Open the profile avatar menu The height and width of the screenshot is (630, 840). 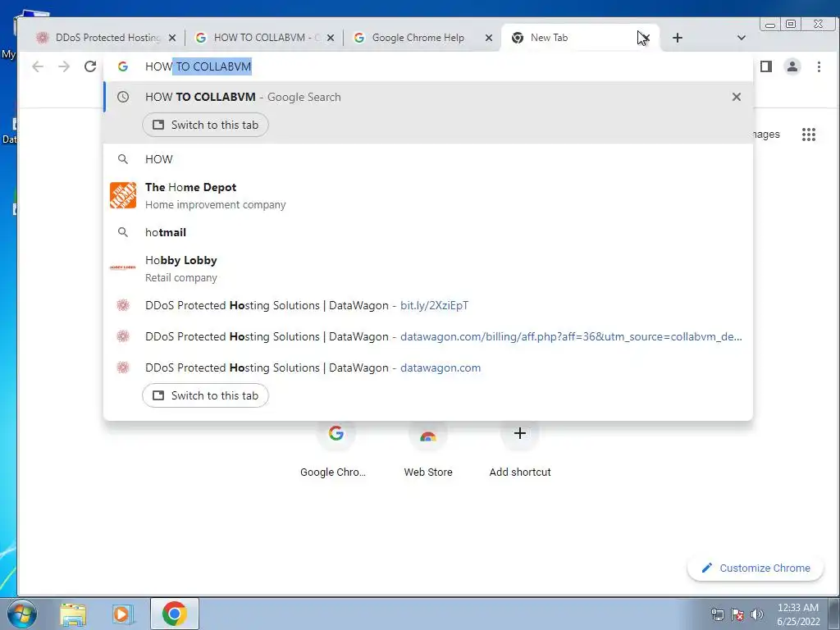click(x=792, y=66)
